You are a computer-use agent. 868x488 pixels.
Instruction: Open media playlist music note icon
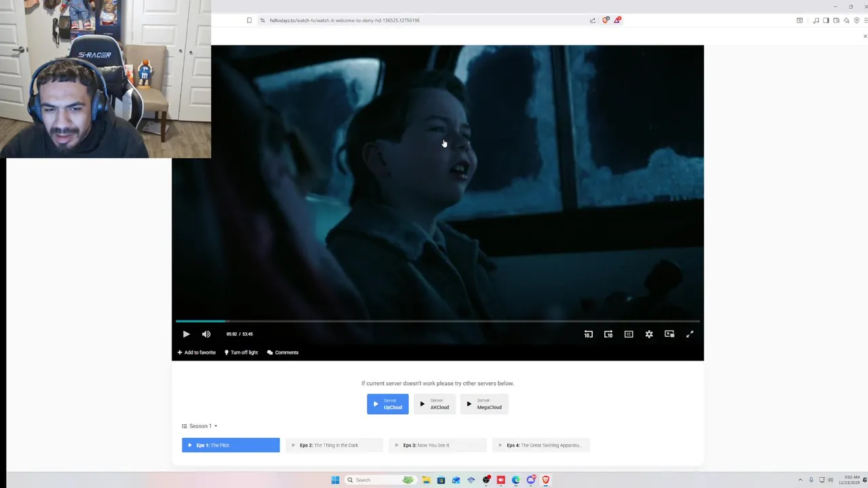coord(816,20)
